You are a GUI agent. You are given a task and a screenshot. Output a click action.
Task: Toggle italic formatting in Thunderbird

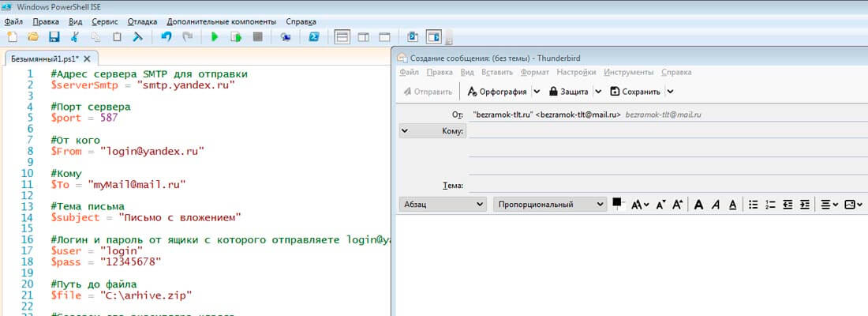[715, 205]
